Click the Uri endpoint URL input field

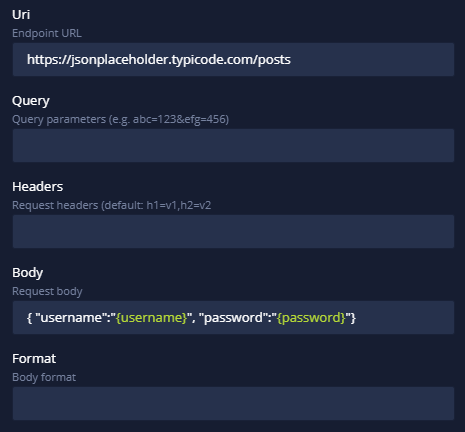tap(233, 59)
